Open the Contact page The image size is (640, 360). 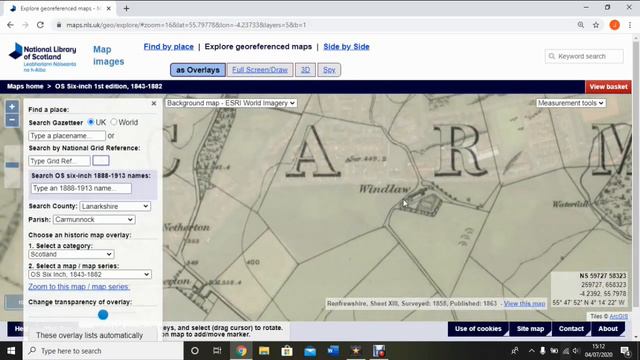coord(571,329)
